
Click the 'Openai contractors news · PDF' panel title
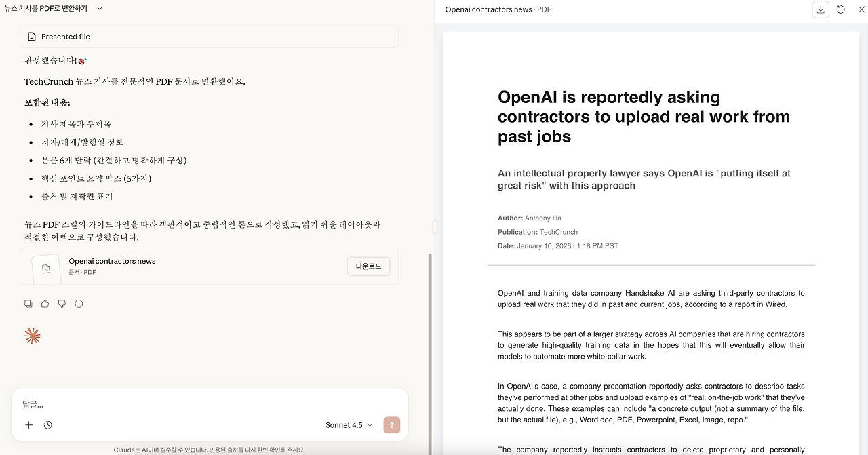click(x=498, y=9)
